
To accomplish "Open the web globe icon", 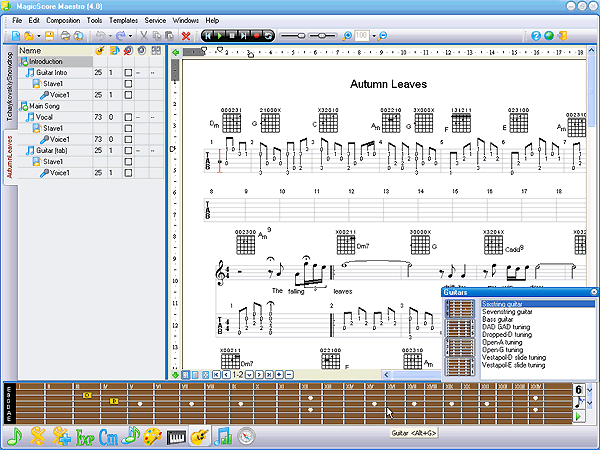I will 549,36.
